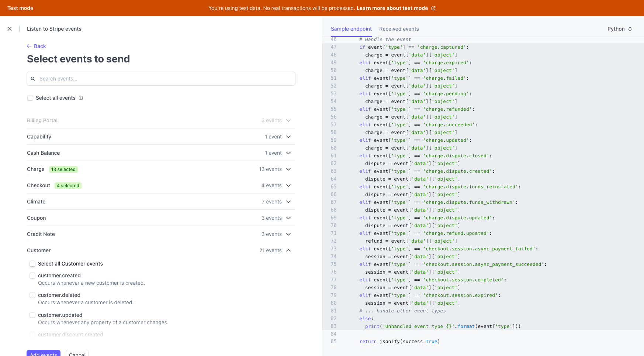Screen dimensions: 644x356
Task: Click the 4 selected badge on Checkout
Action: [x=68, y=186]
